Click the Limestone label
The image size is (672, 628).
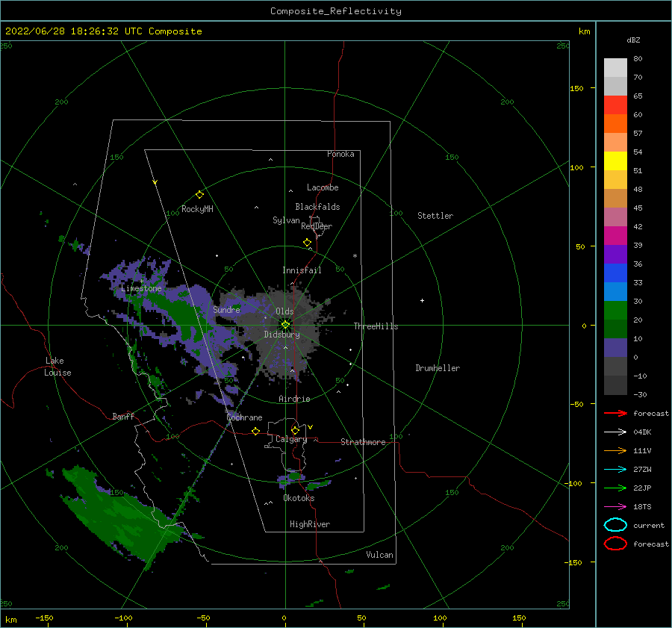tap(141, 288)
